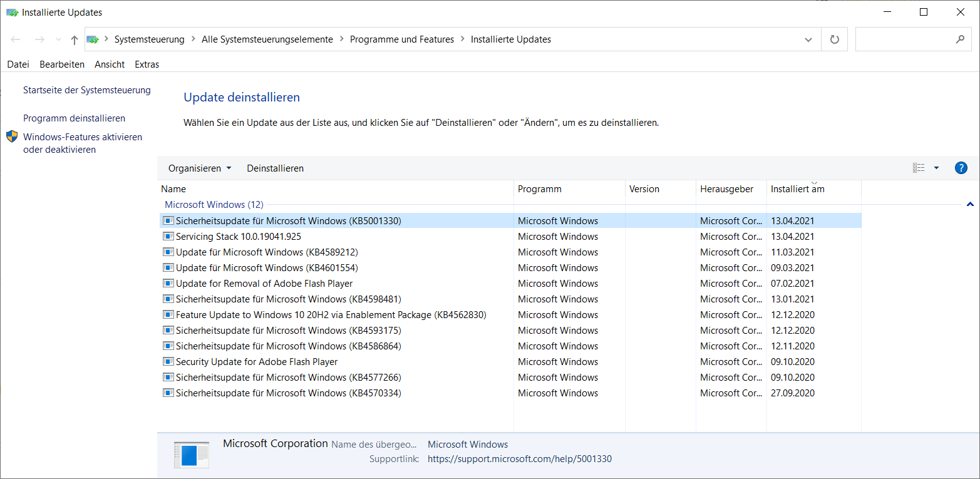This screenshot has height=479, width=980.
Task: Click Alle Systemsteuerungselemente breadcrumb
Action: (267, 39)
